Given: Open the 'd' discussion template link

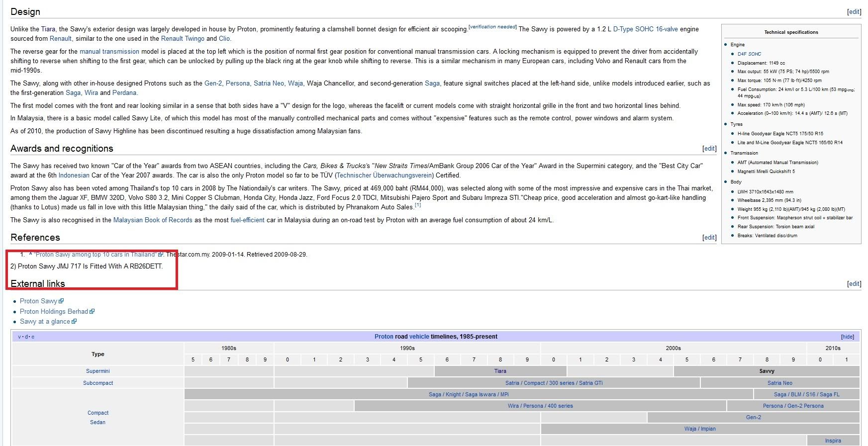Looking at the screenshot, I should pos(26,337).
